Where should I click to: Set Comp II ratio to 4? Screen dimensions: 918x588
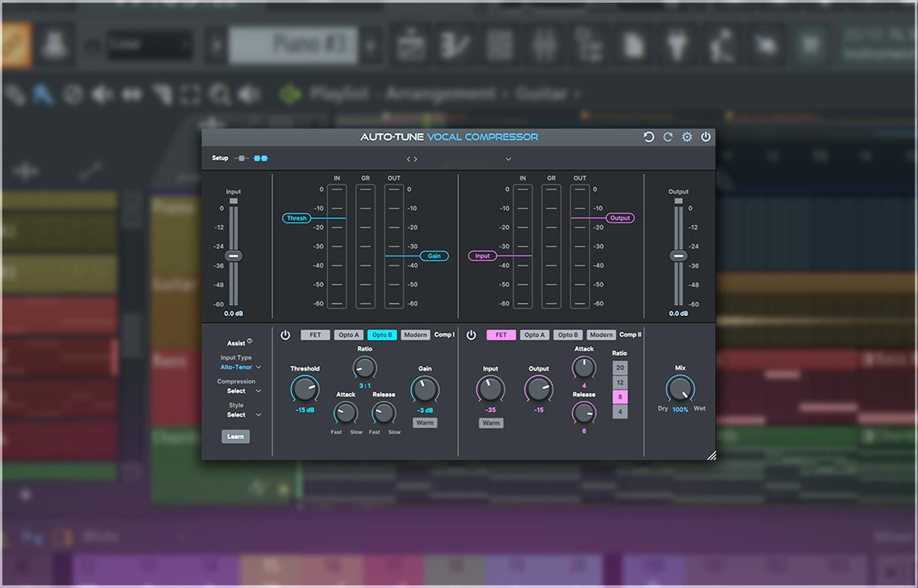point(620,412)
